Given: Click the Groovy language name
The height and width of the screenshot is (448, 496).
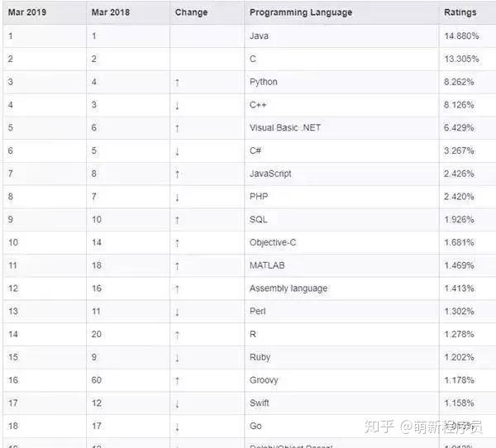Looking at the screenshot, I should coord(264,380).
